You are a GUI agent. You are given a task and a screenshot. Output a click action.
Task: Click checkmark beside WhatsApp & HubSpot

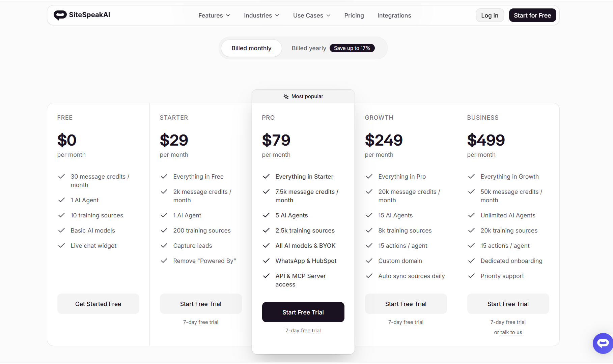[266, 261]
